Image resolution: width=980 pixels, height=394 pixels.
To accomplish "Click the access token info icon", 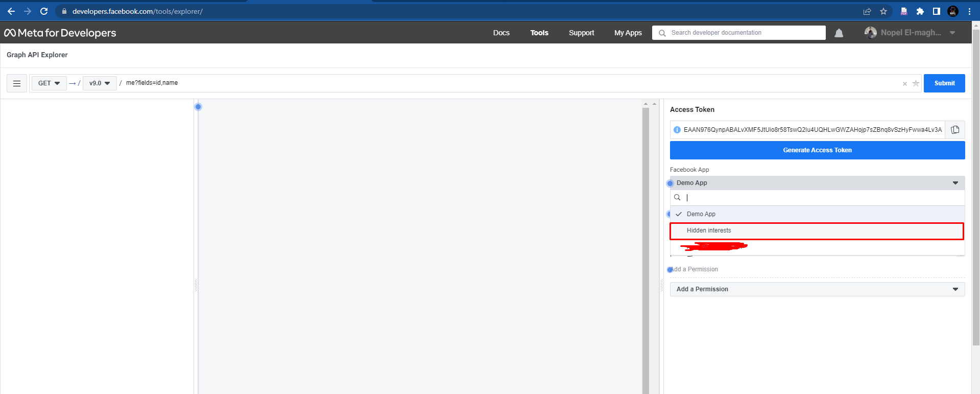I will point(677,130).
